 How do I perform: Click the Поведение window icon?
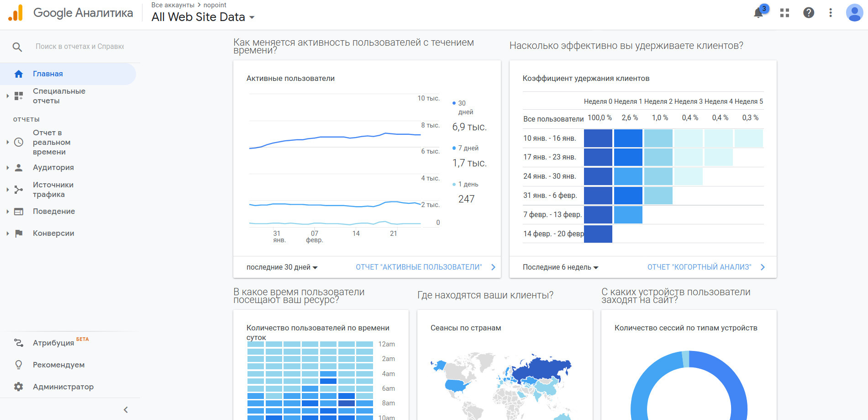coord(19,212)
